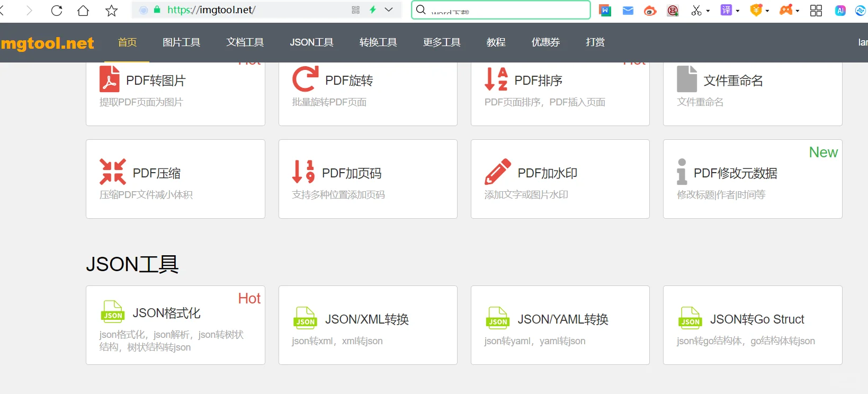Open the 图片工具 menu
868x394 pixels.
(182, 42)
